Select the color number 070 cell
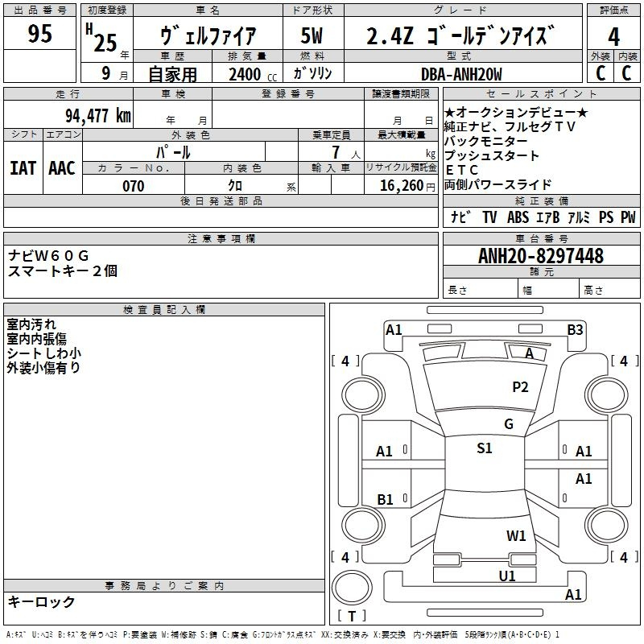644x644 pixels. click(133, 186)
